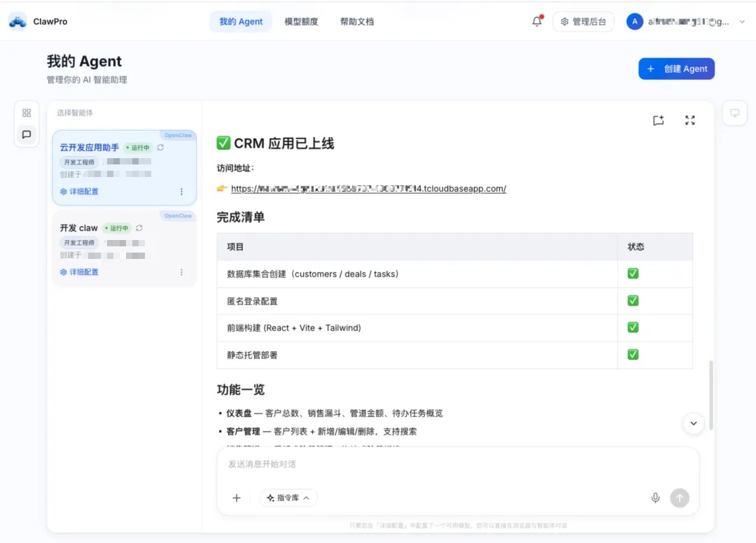The height and width of the screenshot is (543, 756).
Task: Open the three-dot menu for 云开发应用助手
Action: (181, 192)
